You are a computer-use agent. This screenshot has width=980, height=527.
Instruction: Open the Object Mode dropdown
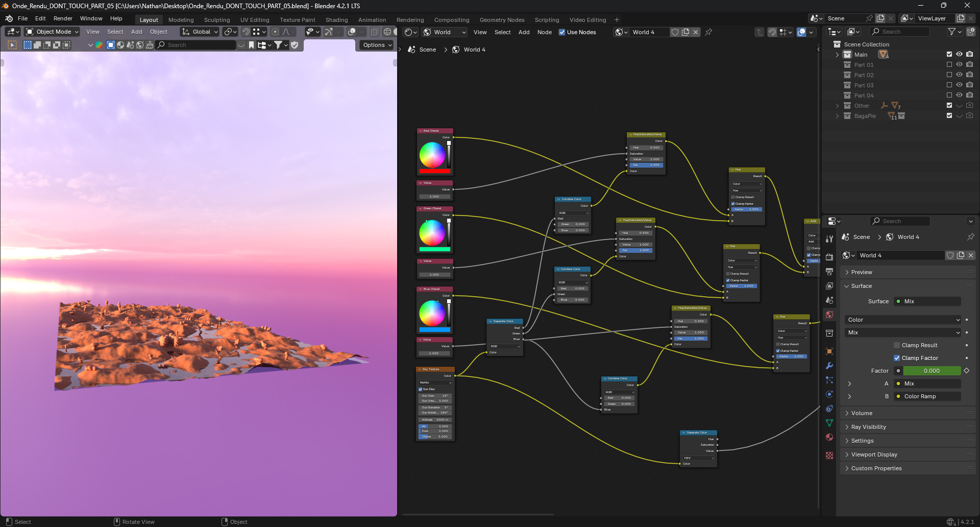tap(53, 32)
